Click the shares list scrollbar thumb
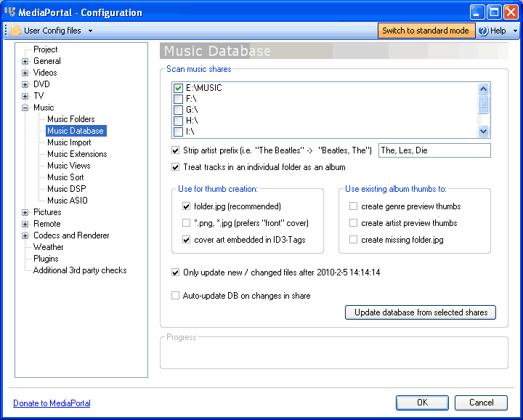The width and height of the screenshot is (523, 420). pos(483,105)
